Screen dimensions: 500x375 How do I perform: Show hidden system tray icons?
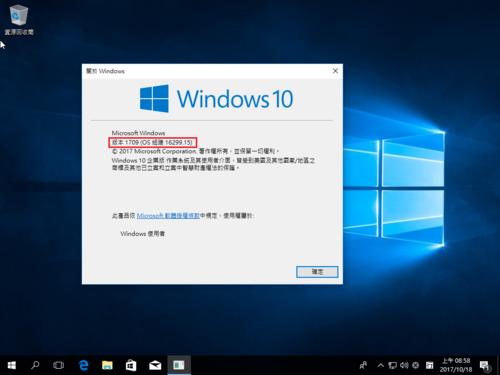(381, 365)
